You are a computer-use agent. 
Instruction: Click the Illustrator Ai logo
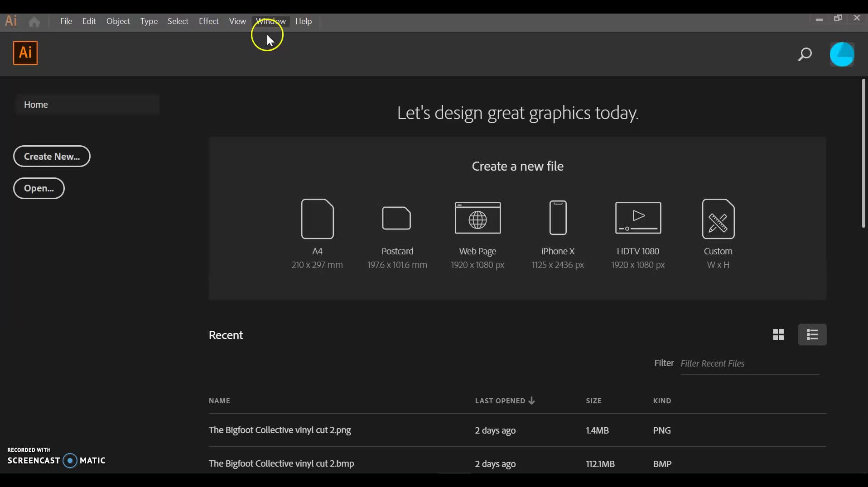point(25,53)
